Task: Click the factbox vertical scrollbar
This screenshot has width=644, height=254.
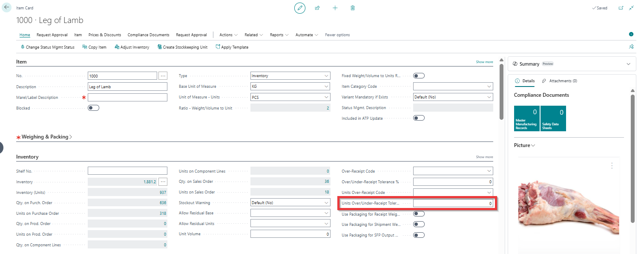Action: (x=632, y=158)
